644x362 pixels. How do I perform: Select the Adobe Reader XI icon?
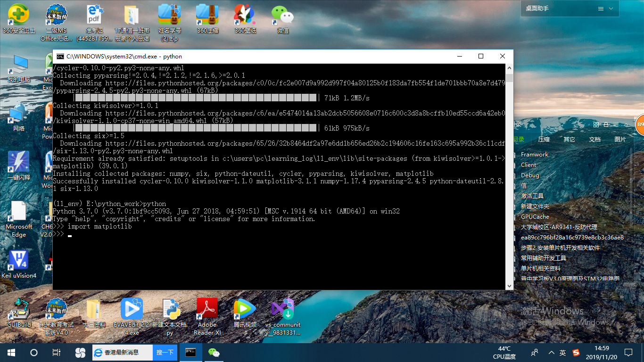coord(207,317)
